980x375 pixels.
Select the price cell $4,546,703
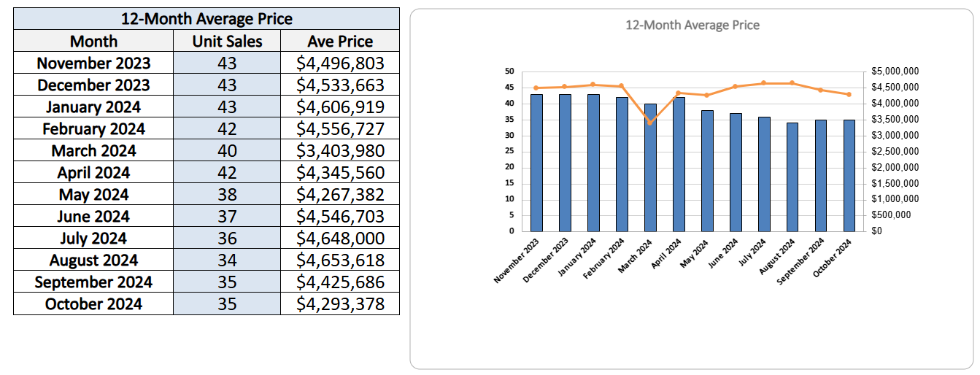(340, 216)
